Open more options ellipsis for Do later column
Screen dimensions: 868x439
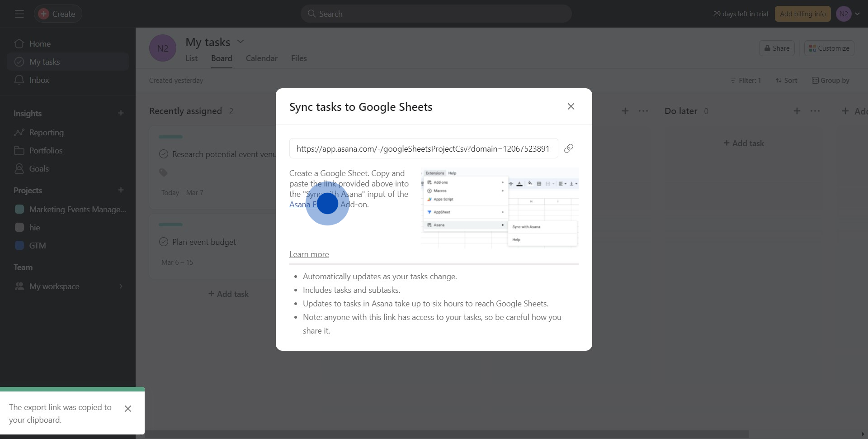815,111
